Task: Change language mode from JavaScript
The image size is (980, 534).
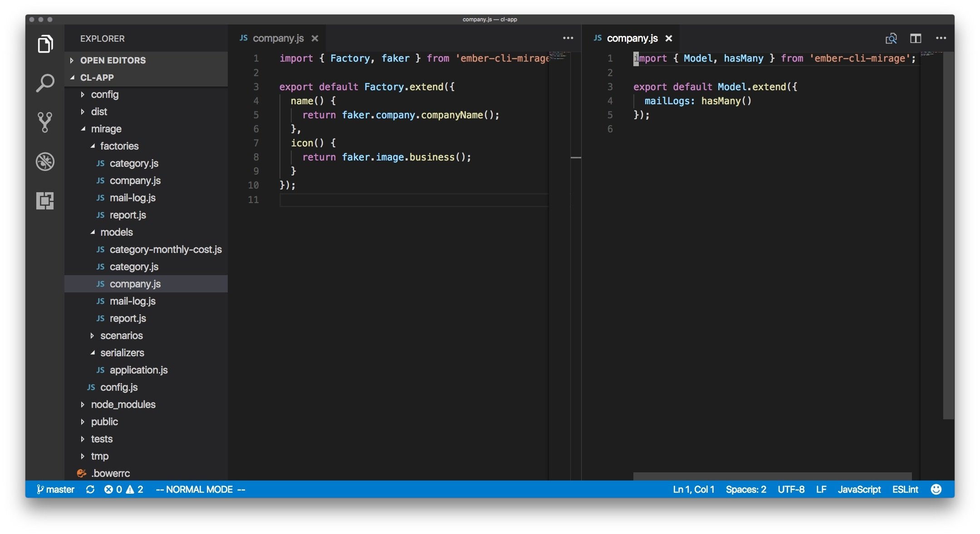Action: click(x=859, y=490)
